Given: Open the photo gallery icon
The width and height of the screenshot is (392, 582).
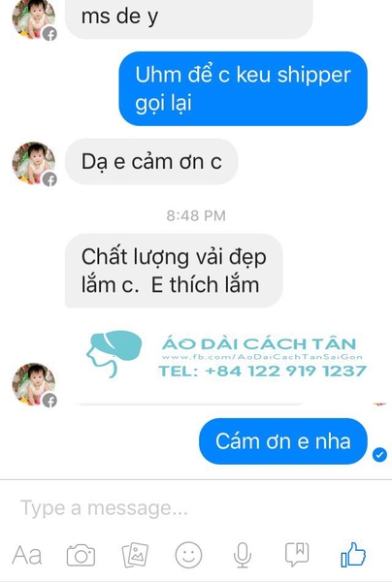Looking at the screenshot, I should coord(135,555).
